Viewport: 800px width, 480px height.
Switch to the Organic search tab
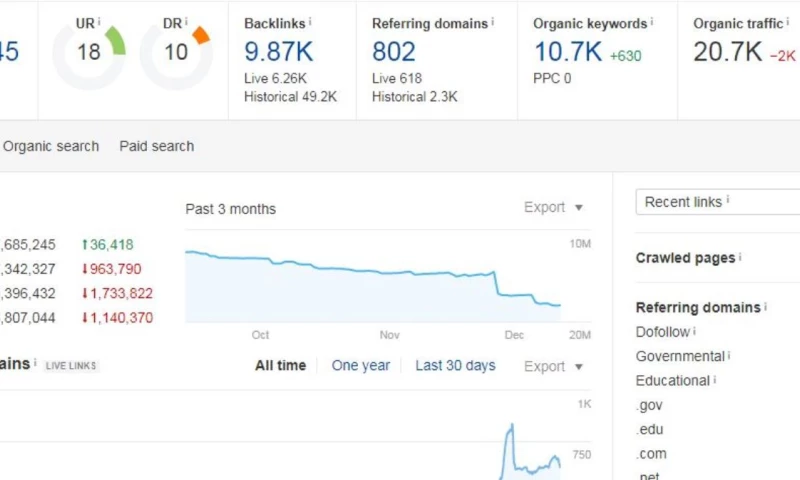(51, 146)
